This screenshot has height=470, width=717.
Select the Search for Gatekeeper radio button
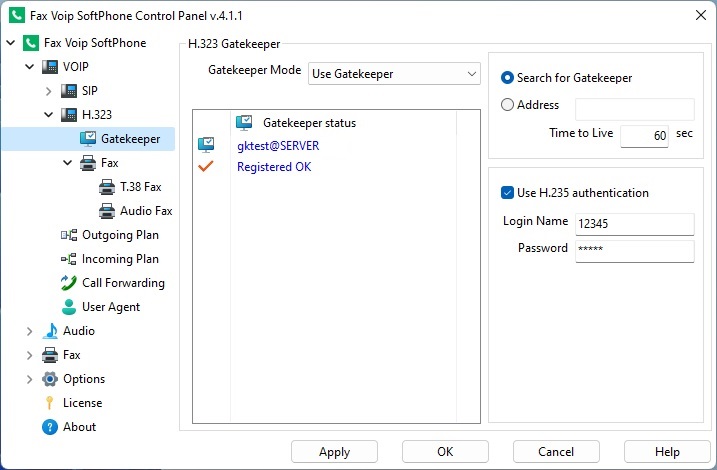pyautogui.click(x=507, y=78)
